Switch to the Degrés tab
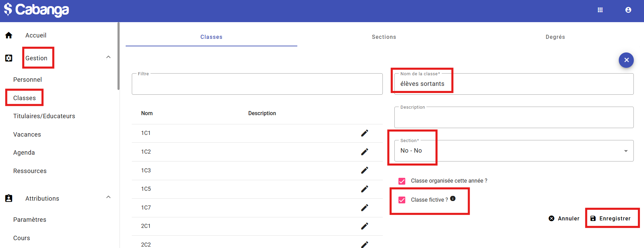This screenshot has width=644, height=248. [x=555, y=37]
